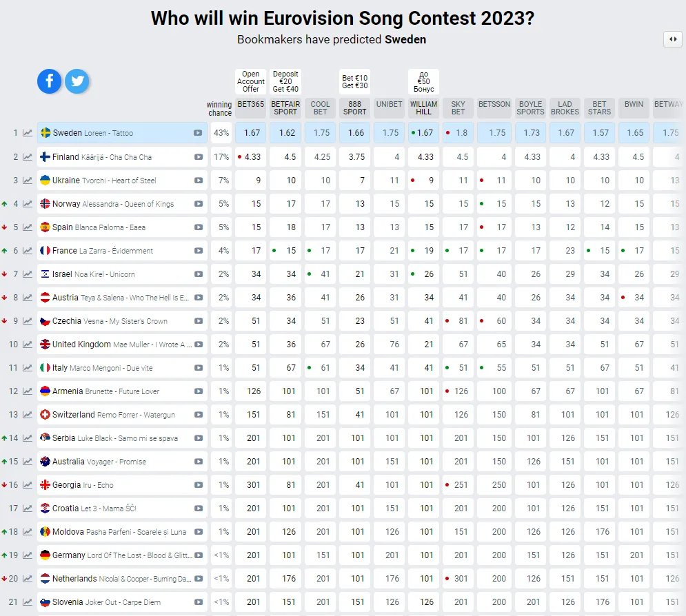The image size is (686, 616).
Task: Open Italy's odds trend chart icon
Action: tap(28, 368)
